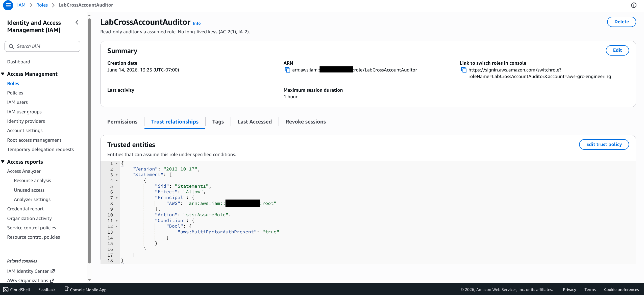Screen dimensions: 644x295
Task: Click Feedback in footer
Action: click(47, 290)
